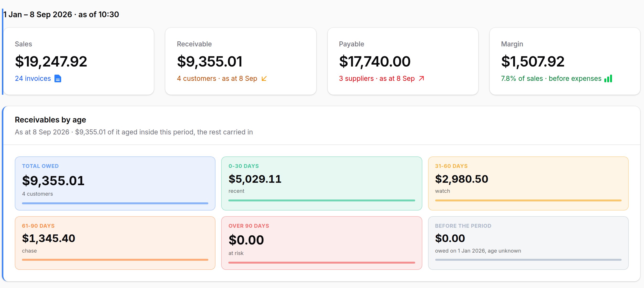This screenshot has height=288, width=644.
Task: Click the Over 90 Days red progress bar
Action: point(322,263)
